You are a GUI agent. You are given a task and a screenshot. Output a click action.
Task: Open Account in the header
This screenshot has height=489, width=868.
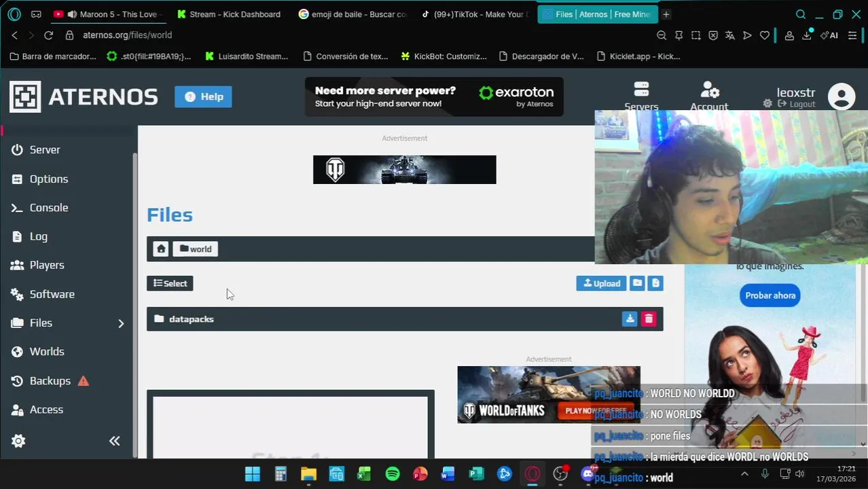pyautogui.click(x=709, y=96)
